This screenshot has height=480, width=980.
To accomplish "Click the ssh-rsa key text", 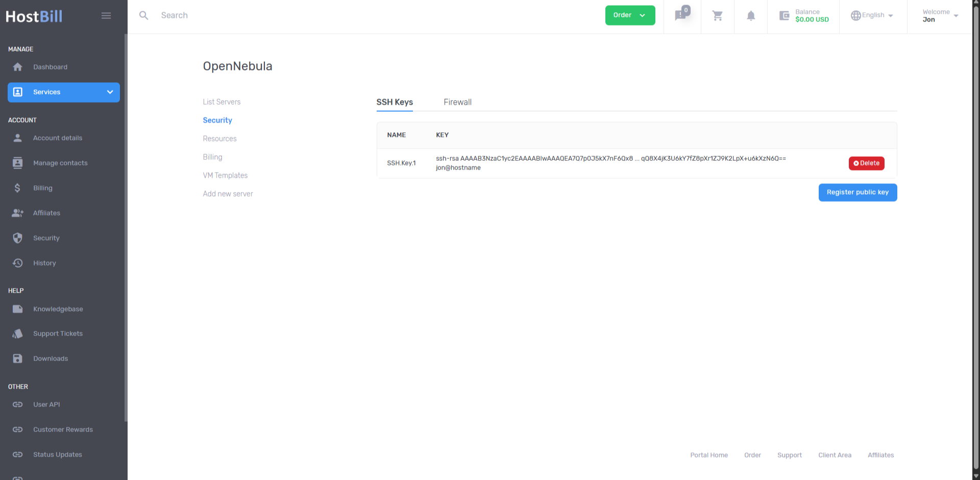I will pos(610,163).
